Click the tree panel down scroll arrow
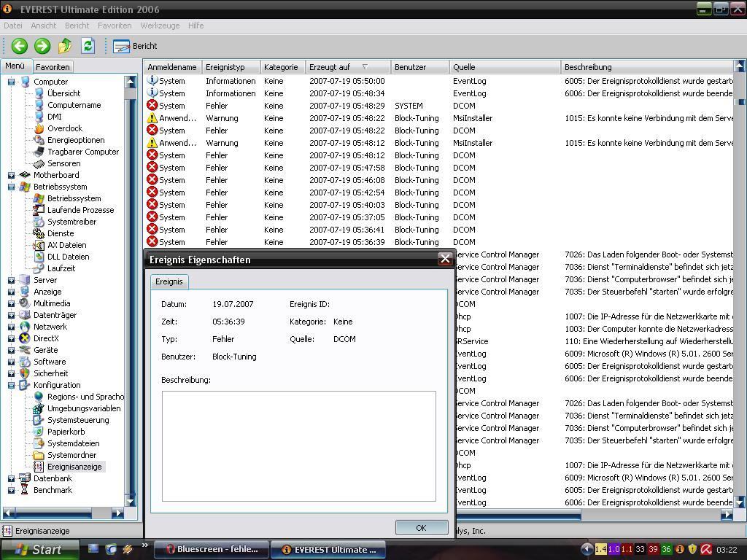The width and height of the screenshot is (747, 560). coord(130,501)
